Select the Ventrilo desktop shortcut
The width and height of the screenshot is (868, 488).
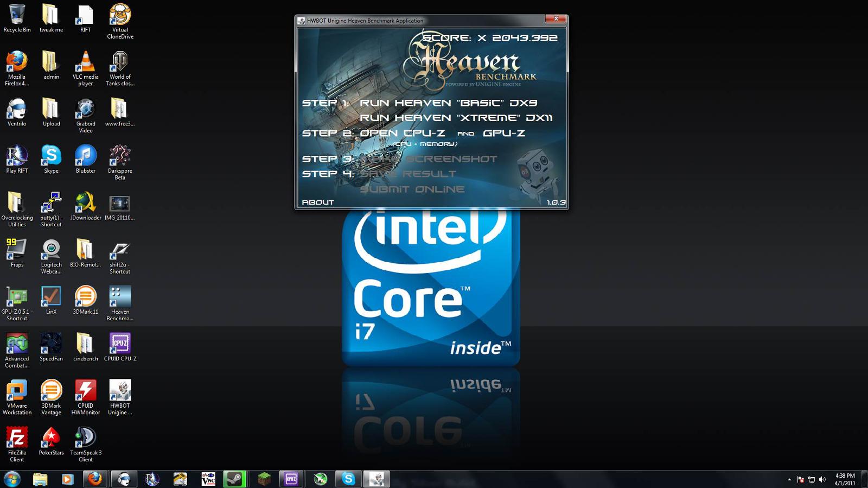tap(17, 112)
